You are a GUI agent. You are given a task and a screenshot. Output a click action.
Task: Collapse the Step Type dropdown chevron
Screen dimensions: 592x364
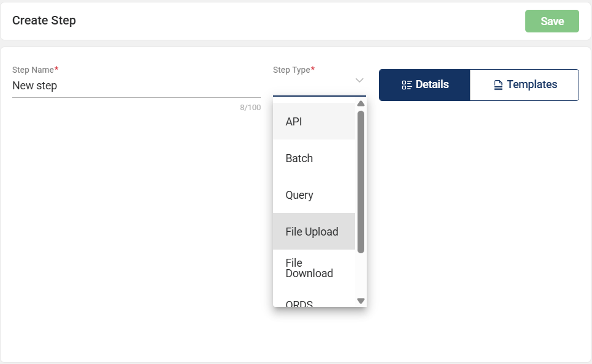(359, 80)
